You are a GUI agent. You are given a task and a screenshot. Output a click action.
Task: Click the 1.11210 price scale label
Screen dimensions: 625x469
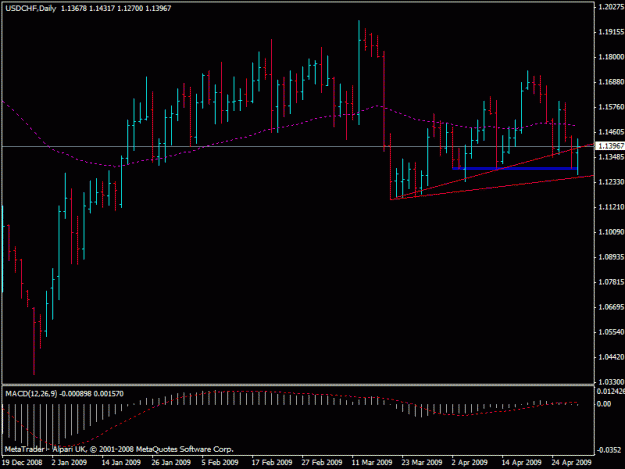tap(611, 207)
